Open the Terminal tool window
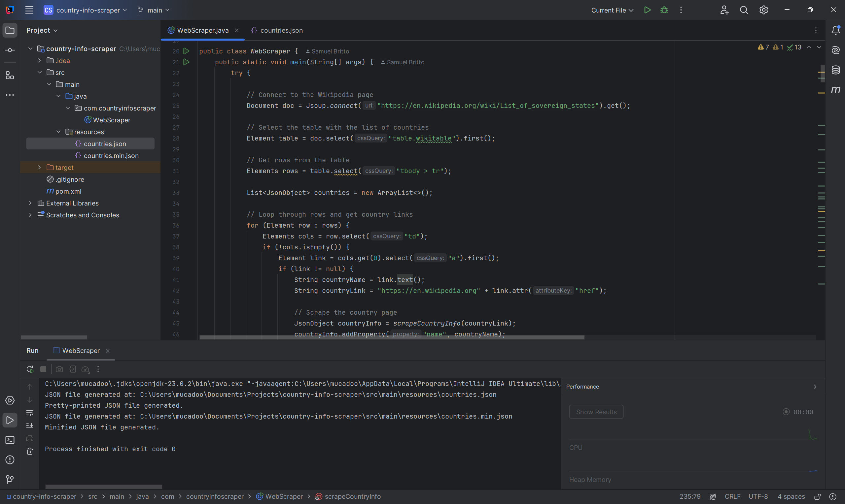This screenshot has height=504, width=845. tap(10, 440)
